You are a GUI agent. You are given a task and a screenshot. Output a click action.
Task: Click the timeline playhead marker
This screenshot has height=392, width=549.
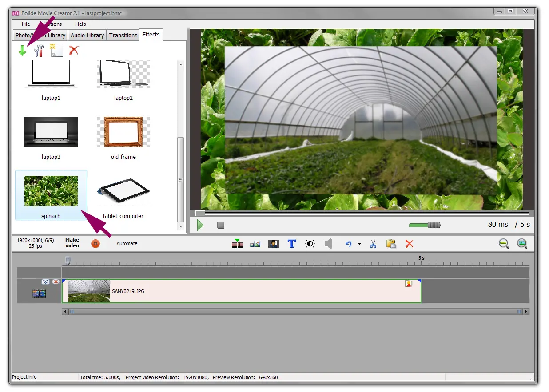(68, 260)
